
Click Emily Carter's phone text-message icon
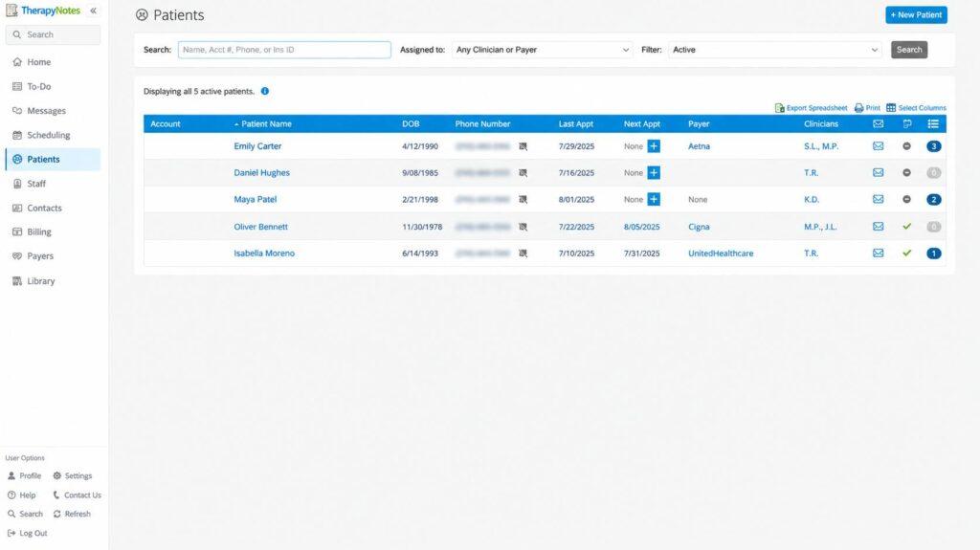pos(523,146)
